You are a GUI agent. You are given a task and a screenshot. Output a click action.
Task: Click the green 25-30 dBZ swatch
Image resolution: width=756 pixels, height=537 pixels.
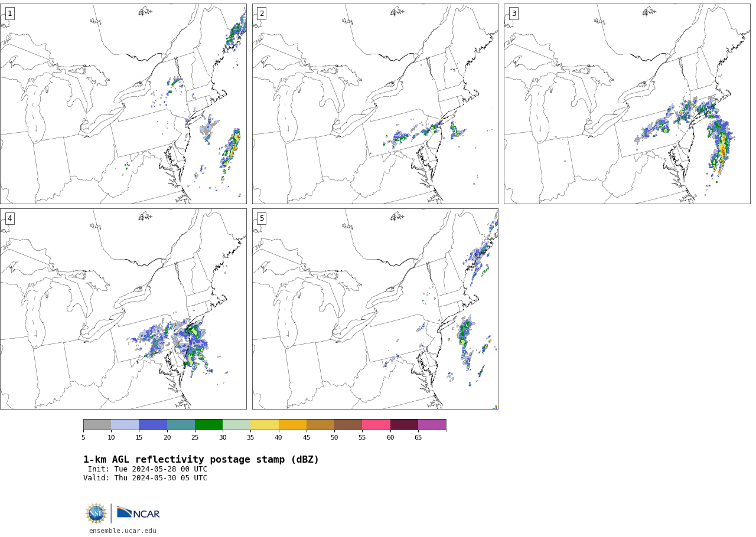point(208,425)
